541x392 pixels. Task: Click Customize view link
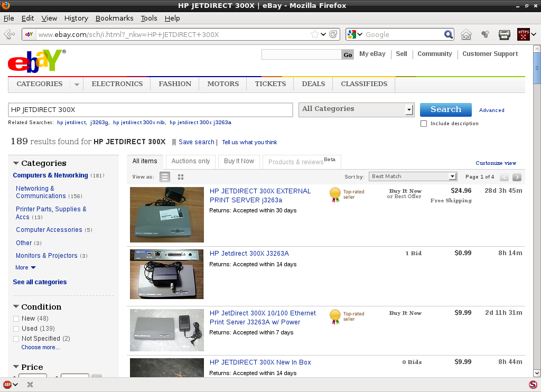coord(496,163)
